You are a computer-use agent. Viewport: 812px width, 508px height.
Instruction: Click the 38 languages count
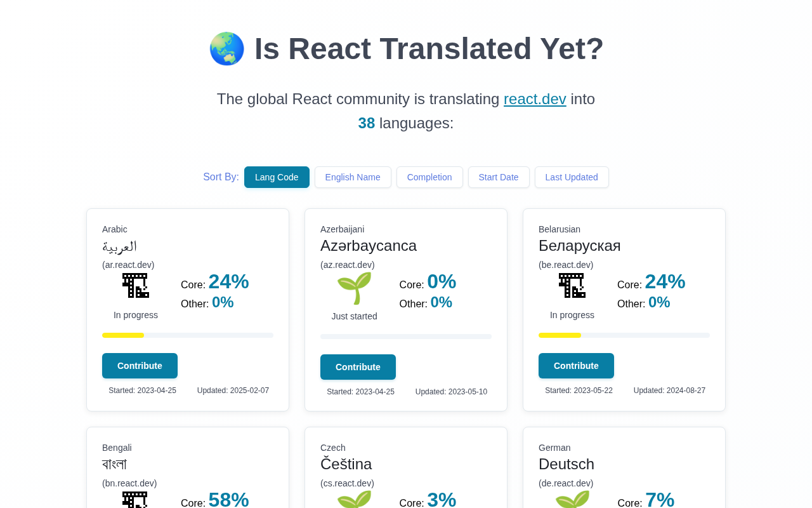coord(367,123)
